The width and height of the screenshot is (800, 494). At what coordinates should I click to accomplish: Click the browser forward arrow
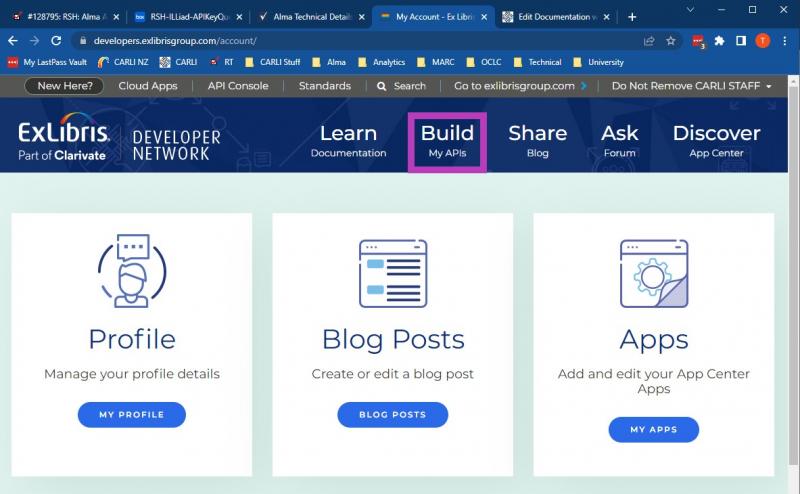point(34,41)
